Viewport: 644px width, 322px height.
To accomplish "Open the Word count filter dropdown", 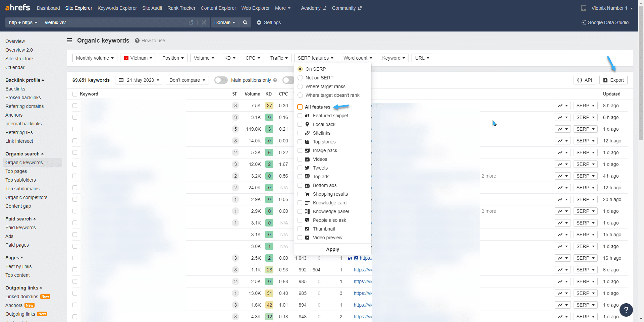I will coord(358,58).
